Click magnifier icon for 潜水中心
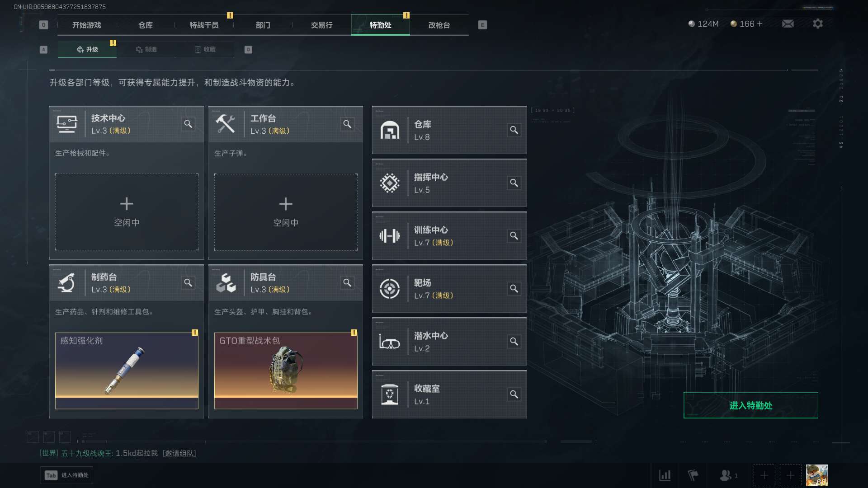Image resolution: width=868 pixels, height=488 pixels. [x=514, y=342]
